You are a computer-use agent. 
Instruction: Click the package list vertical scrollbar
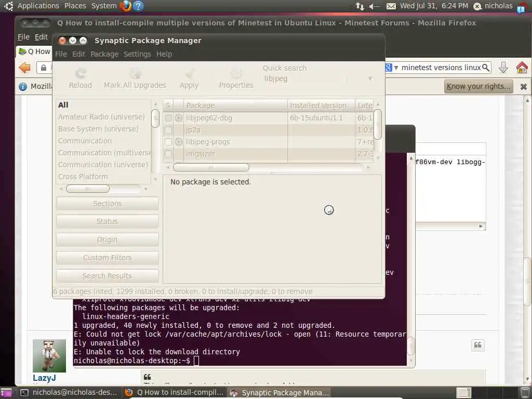point(378,124)
